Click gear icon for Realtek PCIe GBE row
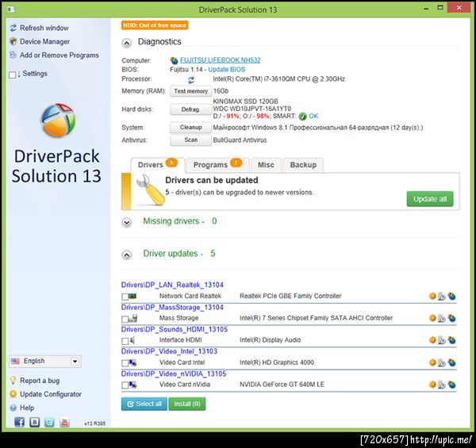Image resolution: width=476 pixels, height=448 pixels. tap(432, 296)
